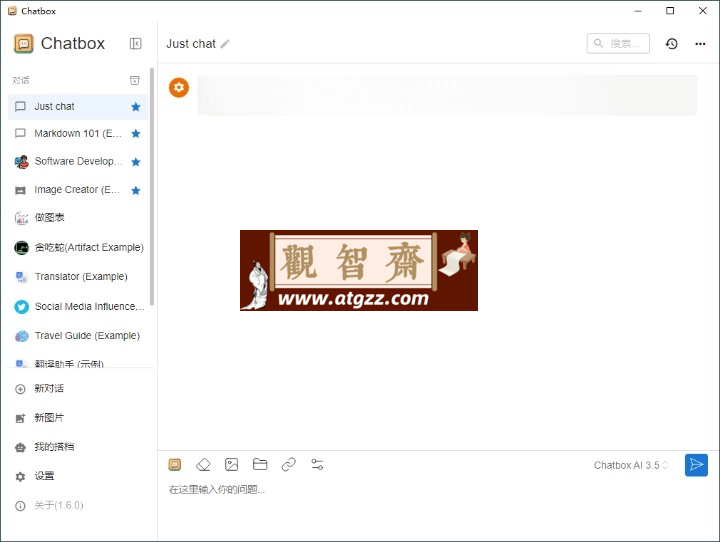The width and height of the screenshot is (720, 542).
Task: Open Travel Guide (Example) conversation
Action: [x=78, y=336]
